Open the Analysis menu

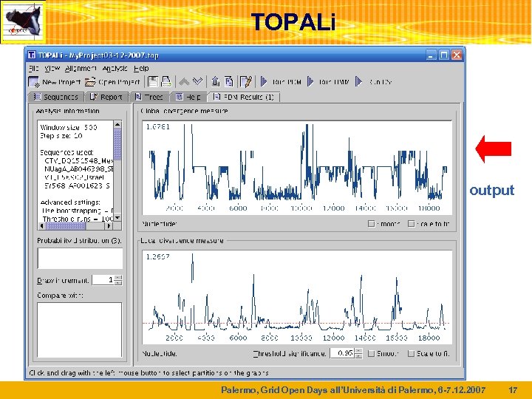coord(115,68)
